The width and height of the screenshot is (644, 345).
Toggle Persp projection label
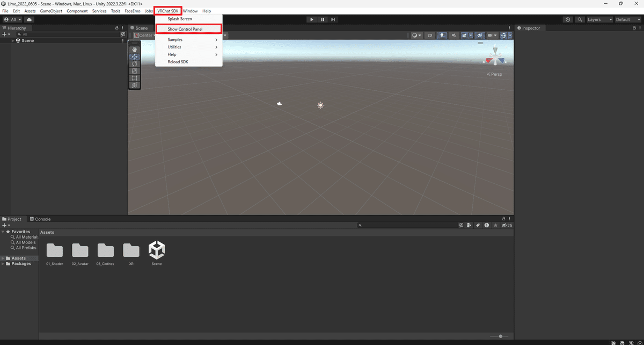tap(494, 74)
